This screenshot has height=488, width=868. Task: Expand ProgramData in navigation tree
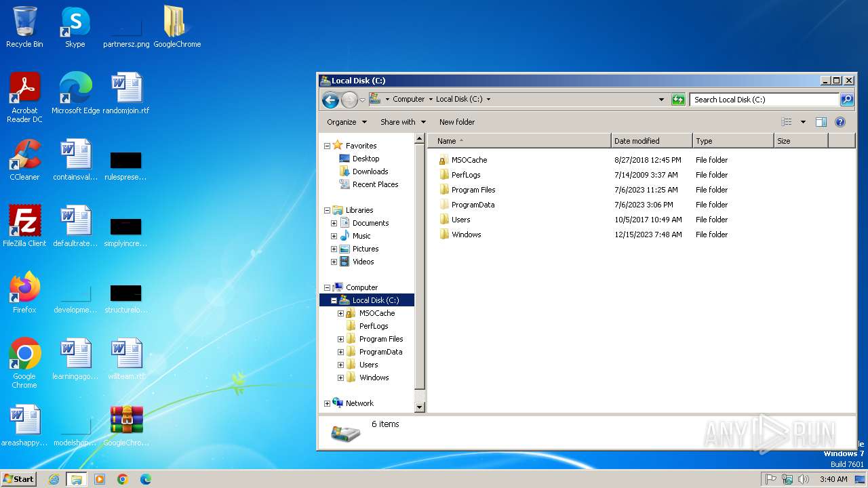coord(340,352)
